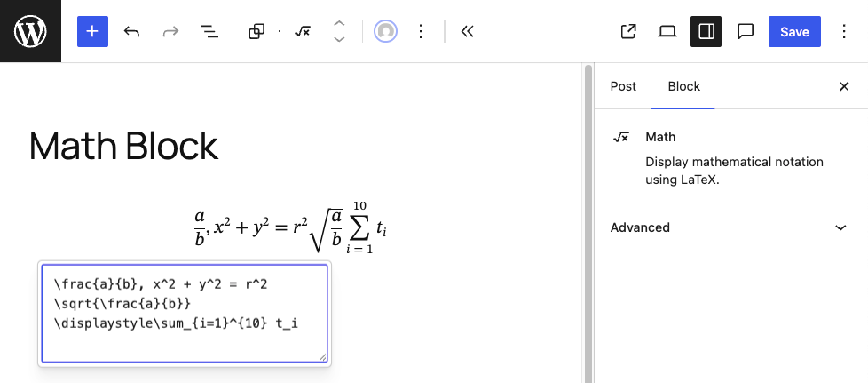Screen dimensions: 868x383
Task: Open the block inserter plus button
Action: (x=92, y=31)
